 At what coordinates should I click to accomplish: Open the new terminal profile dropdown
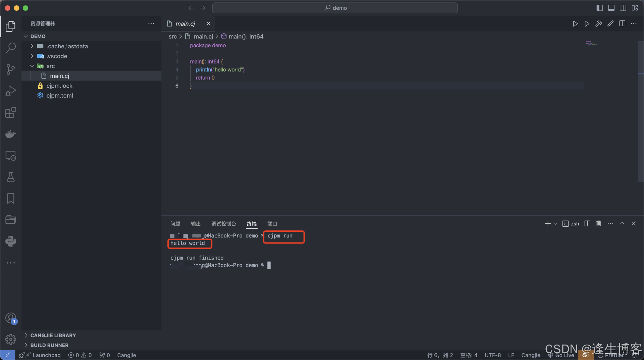point(555,224)
